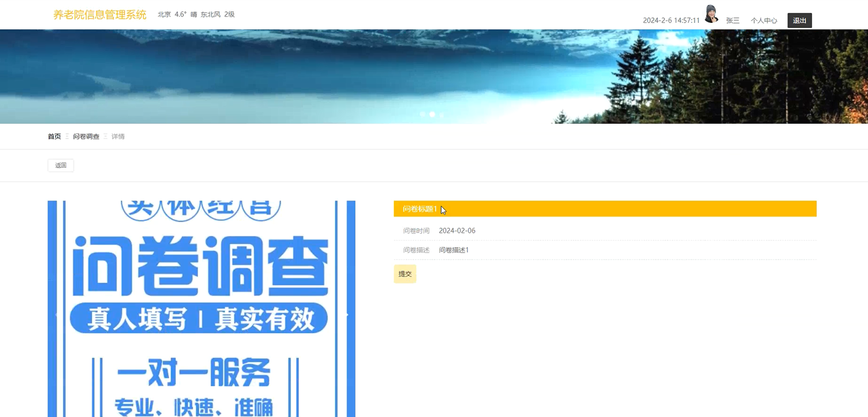Viewport: 868px width, 417px height.
Task: Click the 详情 breadcrumb item
Action: click(x=118, y=136)
